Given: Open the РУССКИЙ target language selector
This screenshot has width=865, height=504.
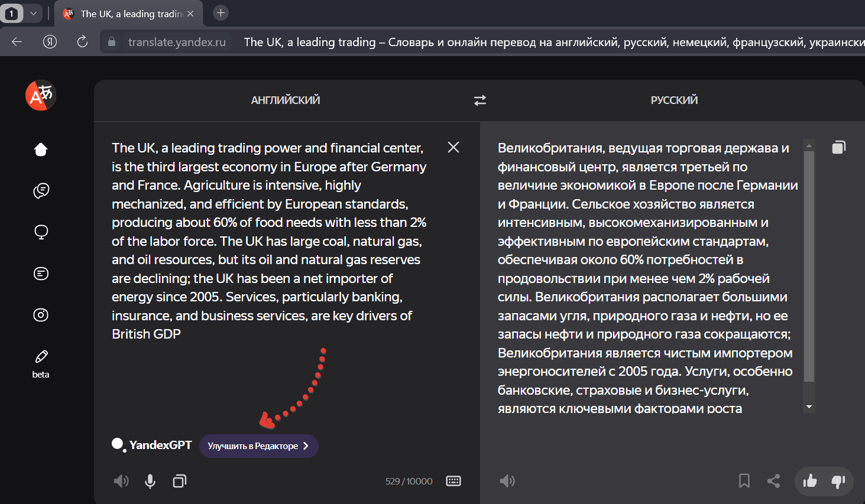Looking at the screenshot, I should [674, 100].
